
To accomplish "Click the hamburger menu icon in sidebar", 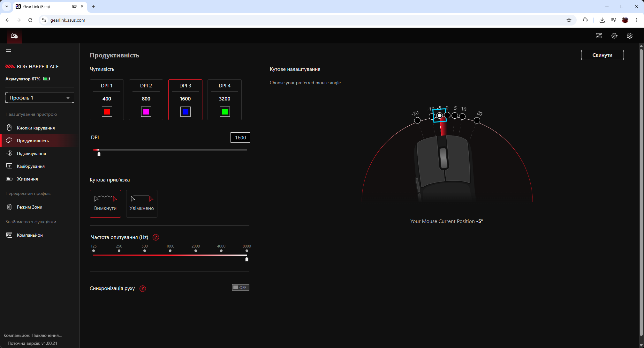I will point(8,51).
